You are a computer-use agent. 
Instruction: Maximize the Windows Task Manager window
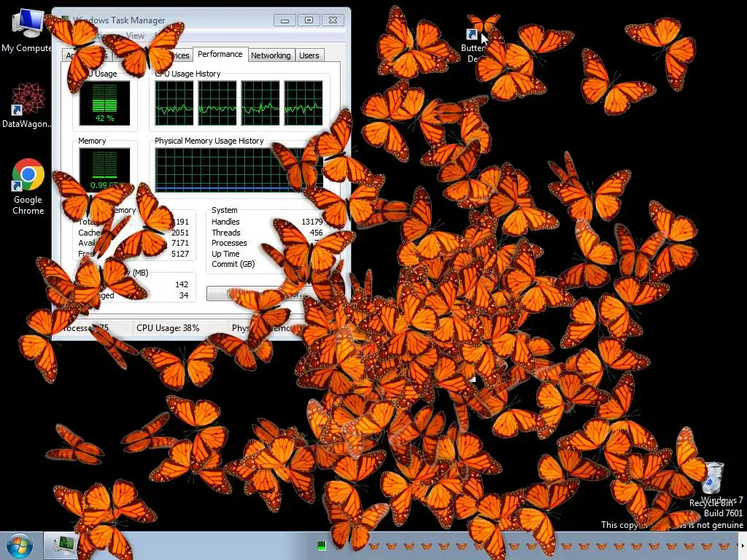pos(309,20)
